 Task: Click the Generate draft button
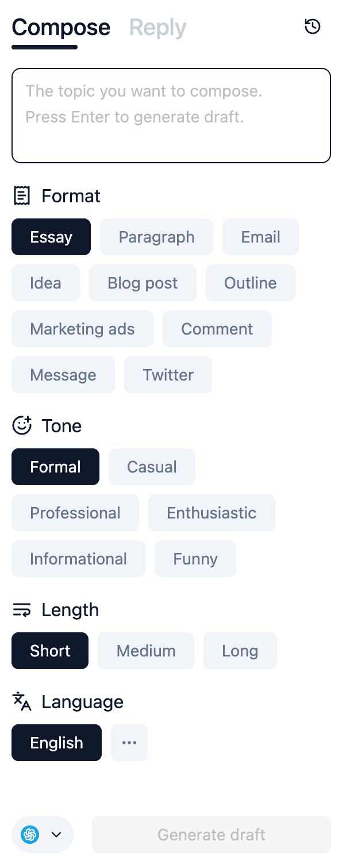pos(212,835)
